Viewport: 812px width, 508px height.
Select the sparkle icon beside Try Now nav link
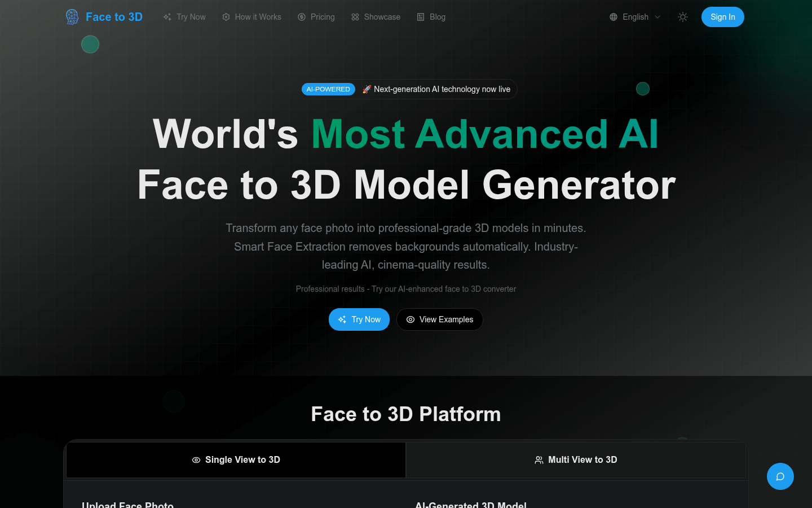tap(167, 17)
